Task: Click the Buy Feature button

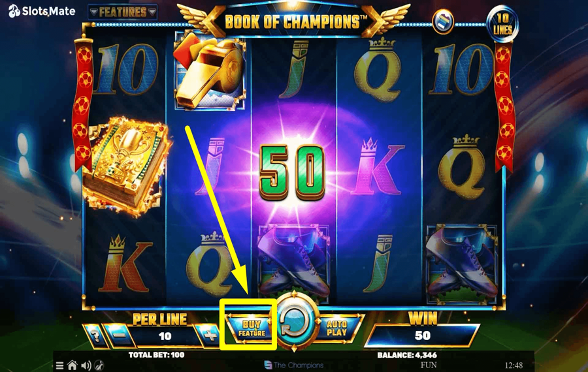Action: (x=252, y=328)
